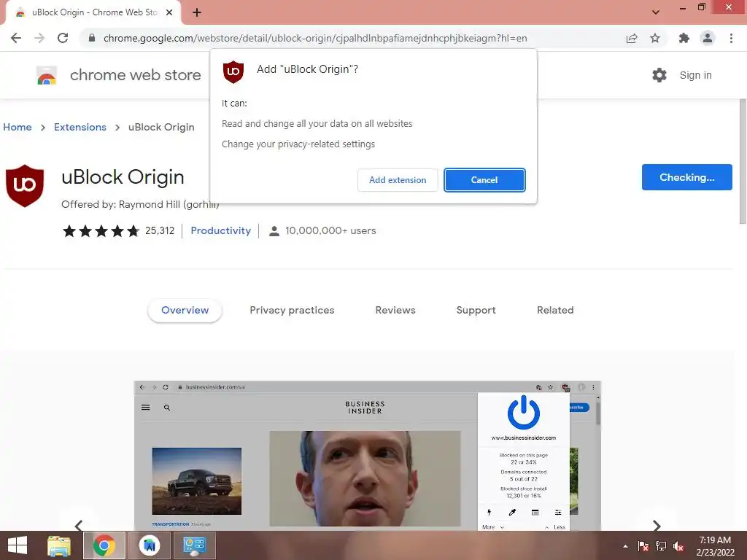Open a new tab with the plus button
Viewport: 747px width, 560px height.
click(x=197, y=12)
